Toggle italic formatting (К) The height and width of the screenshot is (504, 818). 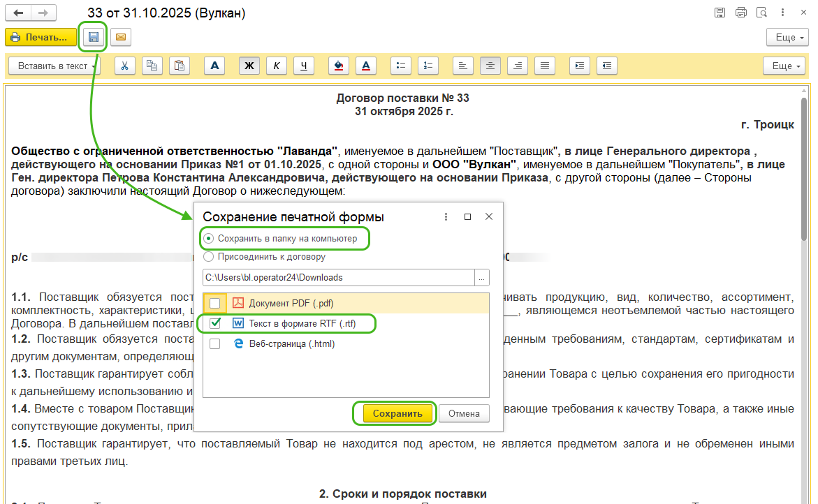277,66
